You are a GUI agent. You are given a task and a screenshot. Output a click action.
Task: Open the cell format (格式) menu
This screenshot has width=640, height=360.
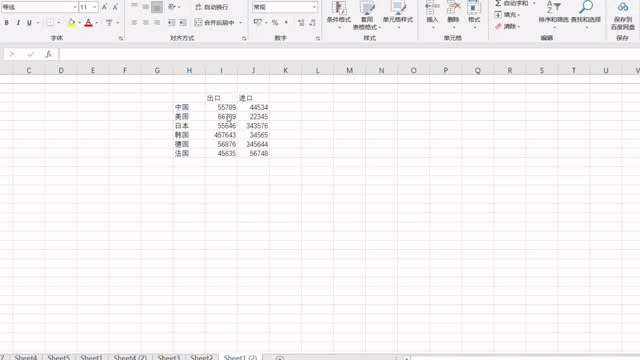click(474, 16)
